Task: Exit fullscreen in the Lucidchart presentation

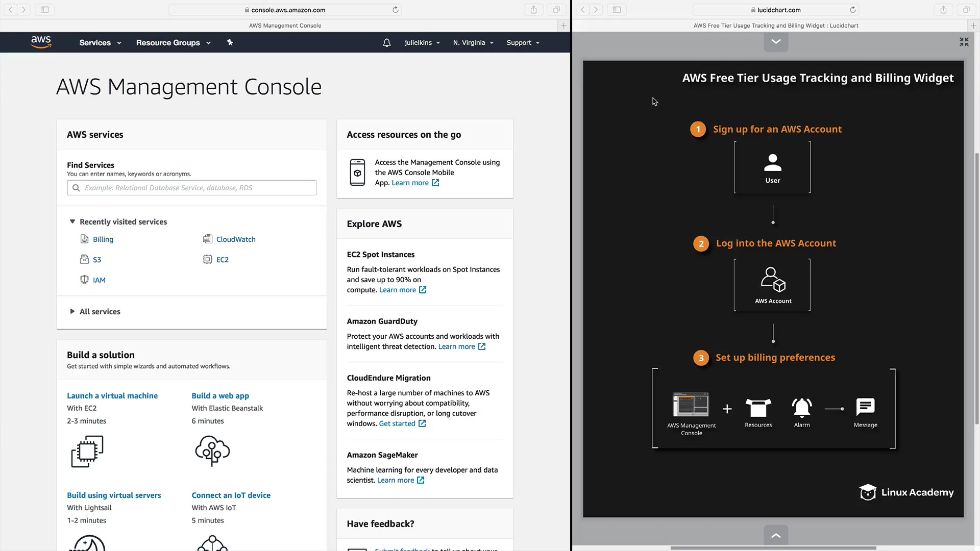Action: (964, 42)
